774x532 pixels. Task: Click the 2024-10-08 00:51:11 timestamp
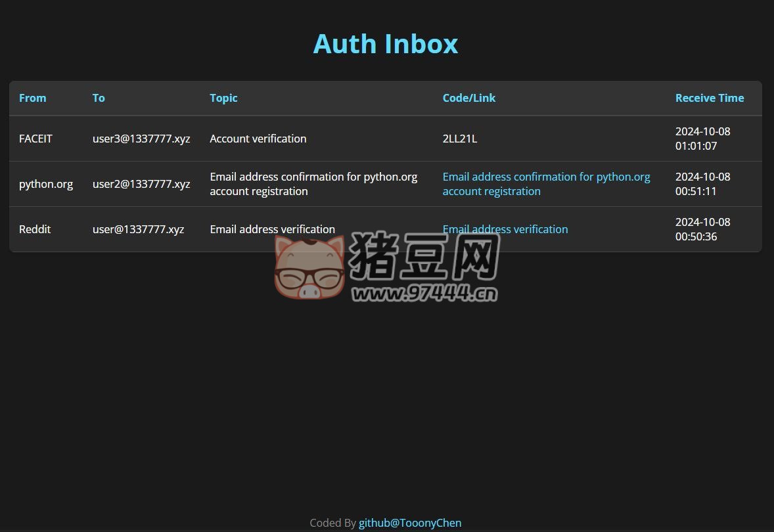(x=702, y=184)
